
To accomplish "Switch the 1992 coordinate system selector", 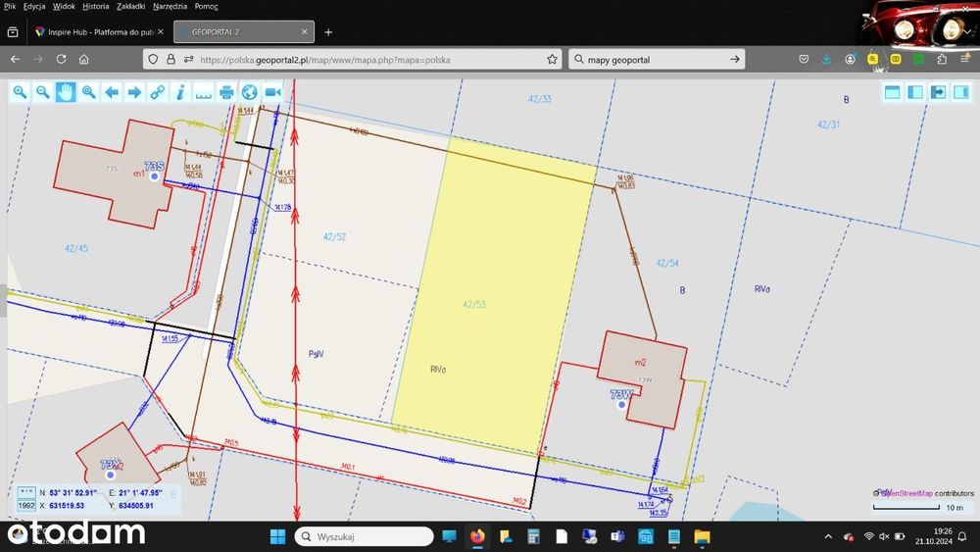I will click(x=26, y=505).
